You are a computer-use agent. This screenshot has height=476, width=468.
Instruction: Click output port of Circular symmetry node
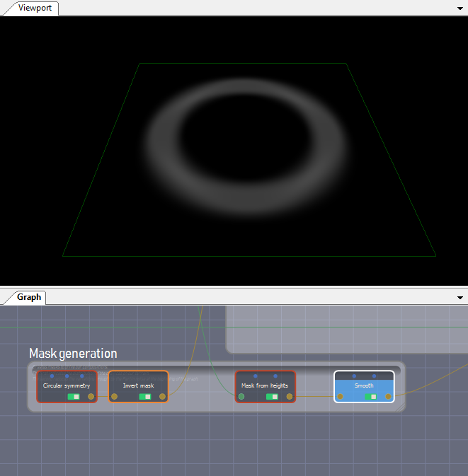91,397
